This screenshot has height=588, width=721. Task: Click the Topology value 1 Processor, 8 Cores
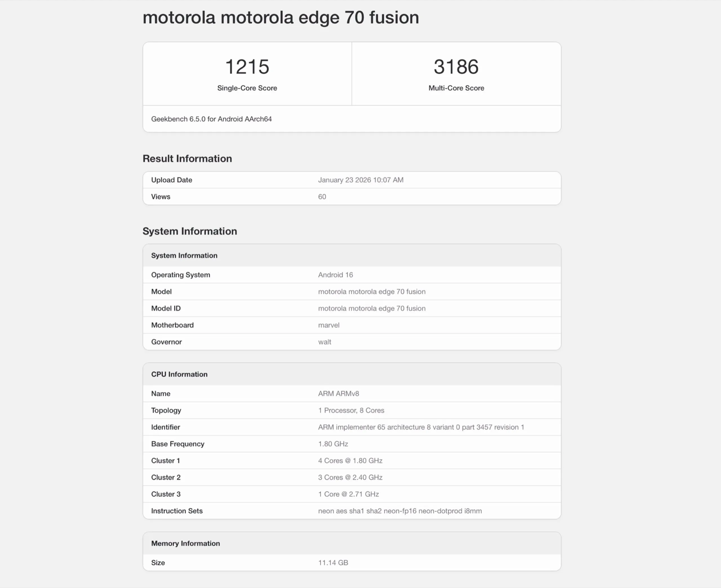(x=351, y=410)
